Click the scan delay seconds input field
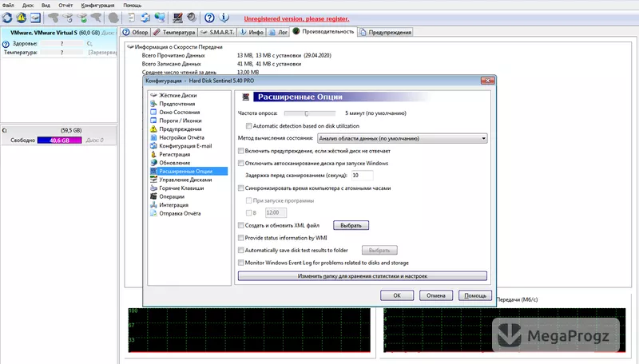This screenshot has height=364, width=639. [x=362, y=176]
